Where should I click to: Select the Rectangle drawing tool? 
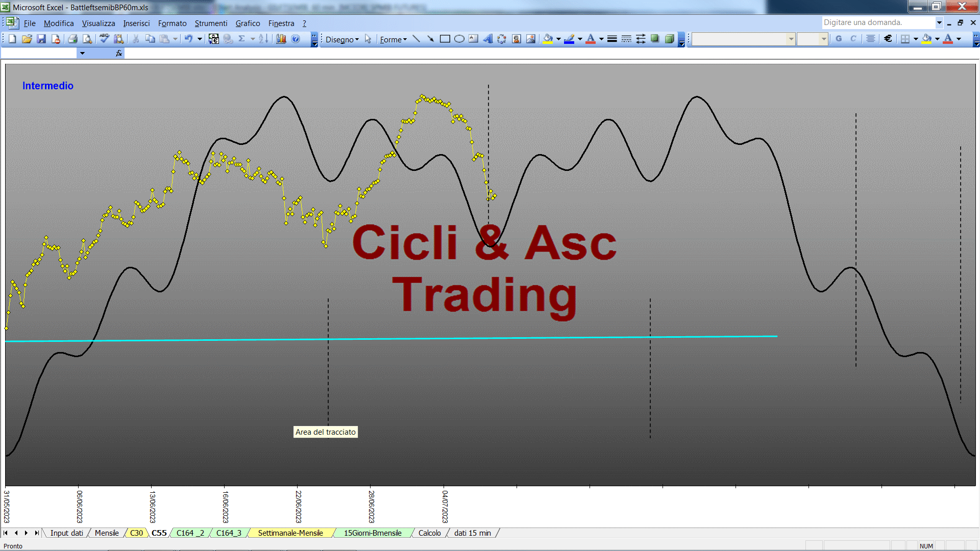[445, 39]
